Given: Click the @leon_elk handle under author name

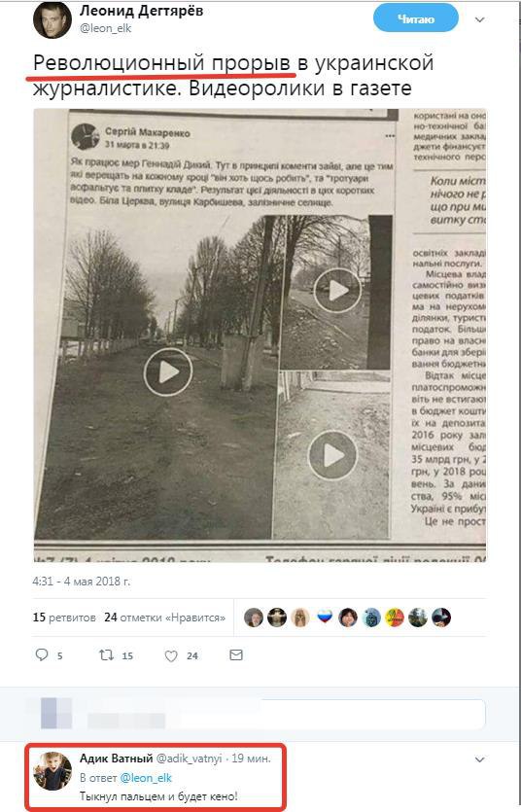Looking at the screenshot, I should [106, 28].
